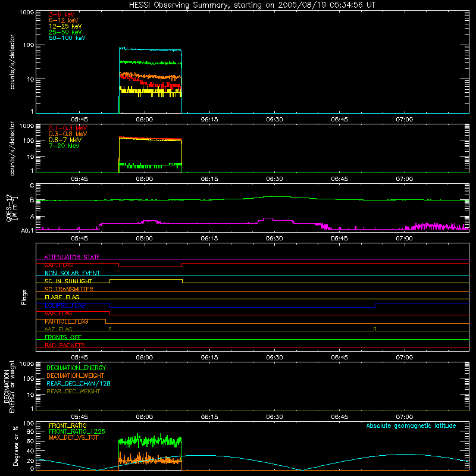Click the 'DECIMATION ENERGY or weight' axis title
Viewport: 476px width, 476px height.
(x=9, y=386)
